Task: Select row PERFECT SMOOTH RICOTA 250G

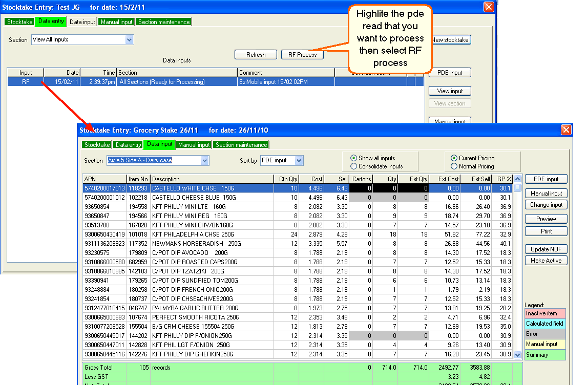Action: click(x=298, y=317)
